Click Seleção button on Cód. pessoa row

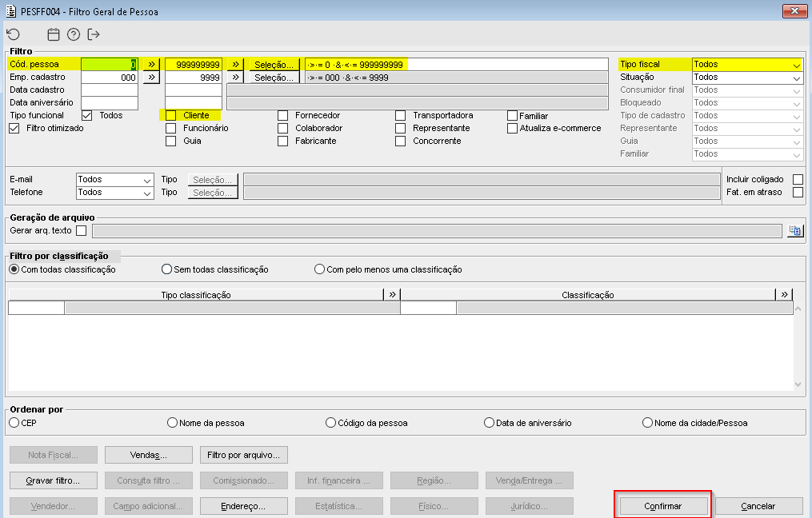click(274, 64)
